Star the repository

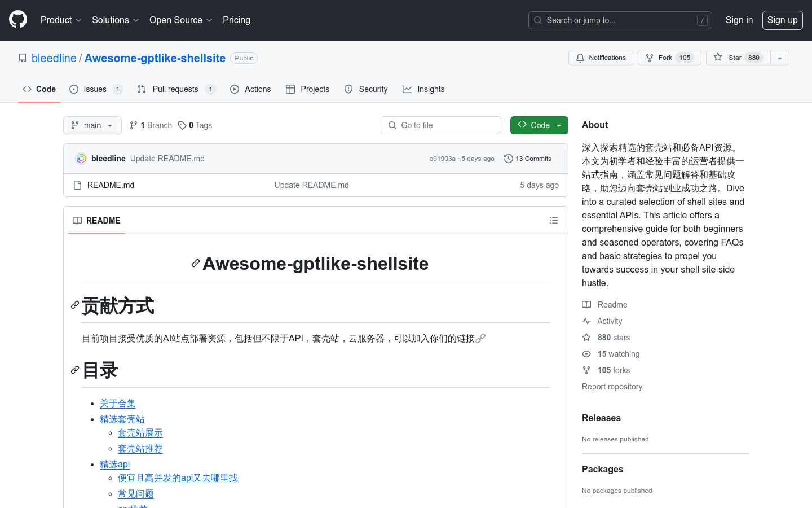tap(738, 58)
